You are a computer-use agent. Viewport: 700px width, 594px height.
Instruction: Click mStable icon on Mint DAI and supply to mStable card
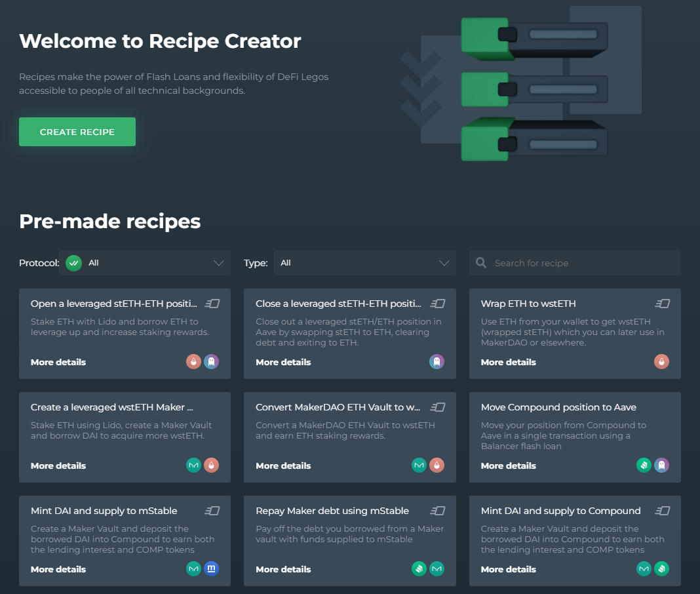pyautogui.click(x=211, y=569)
